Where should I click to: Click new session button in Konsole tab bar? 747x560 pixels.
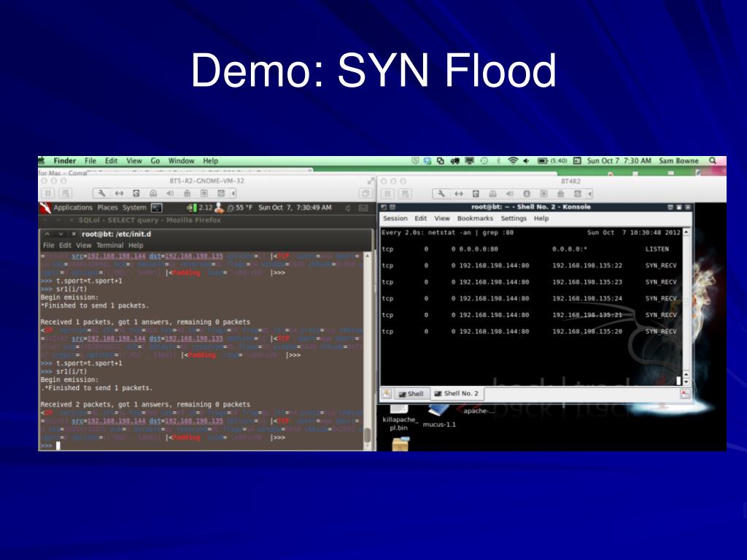tap(387, 394)
